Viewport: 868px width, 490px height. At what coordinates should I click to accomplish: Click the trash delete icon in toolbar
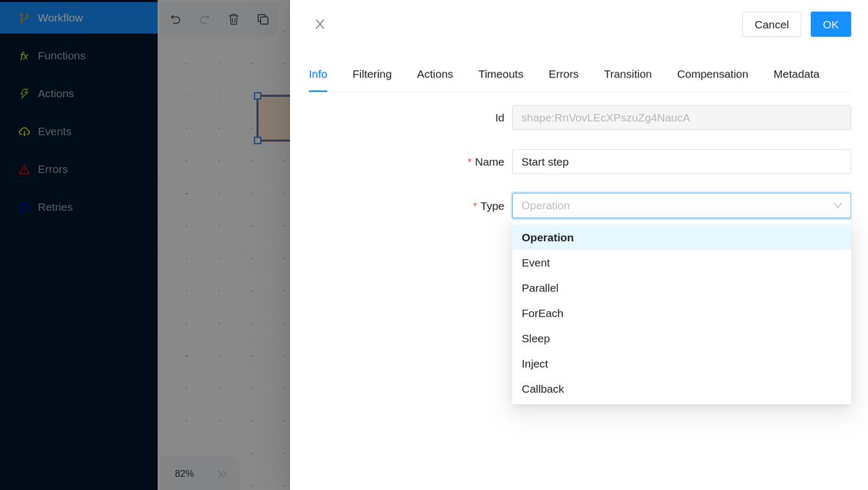(x=234, y=20)
